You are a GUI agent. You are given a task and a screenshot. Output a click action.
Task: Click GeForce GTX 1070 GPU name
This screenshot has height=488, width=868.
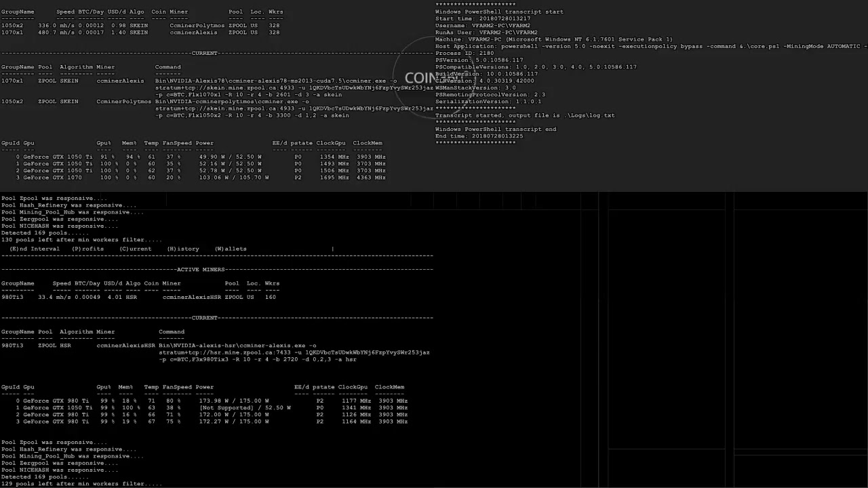coord(52,178)
